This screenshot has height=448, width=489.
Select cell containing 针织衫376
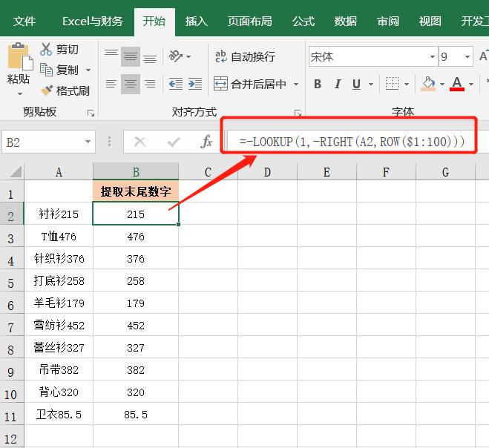59,258
